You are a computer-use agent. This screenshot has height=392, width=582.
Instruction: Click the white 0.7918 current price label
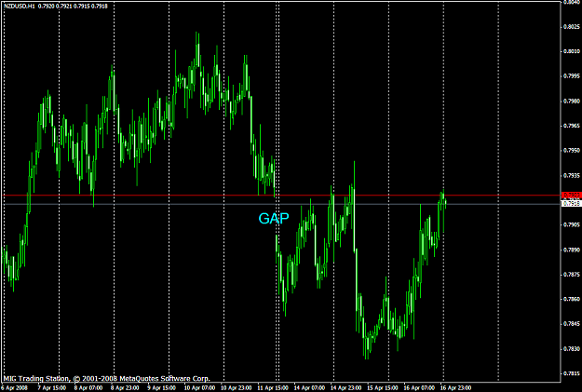coord(571,204)
